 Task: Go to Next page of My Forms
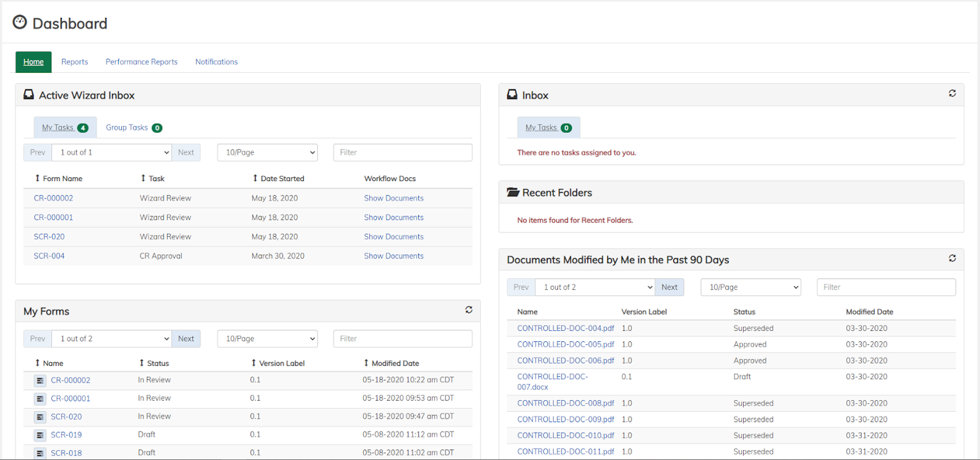pyautogui.click(x=186, y=339)
